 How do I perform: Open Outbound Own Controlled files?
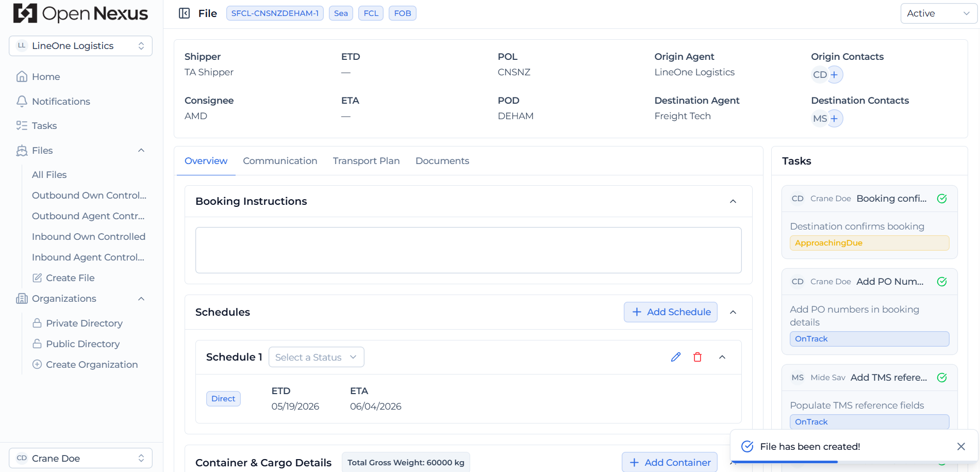pyautogui.click(x=89, y=196)
